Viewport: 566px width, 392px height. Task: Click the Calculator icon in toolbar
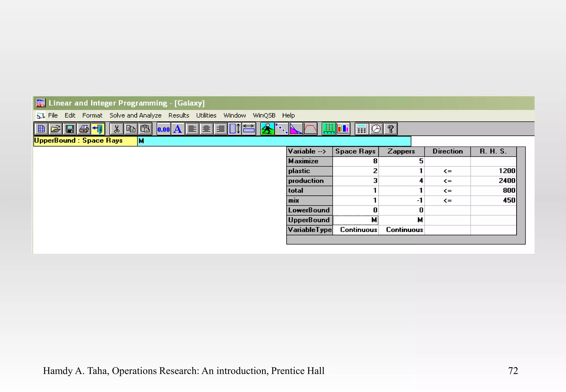[x=361, y=129]
